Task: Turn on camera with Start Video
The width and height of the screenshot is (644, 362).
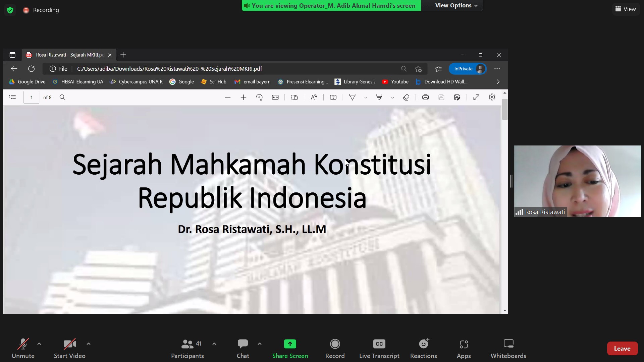Action: (69, 348)
